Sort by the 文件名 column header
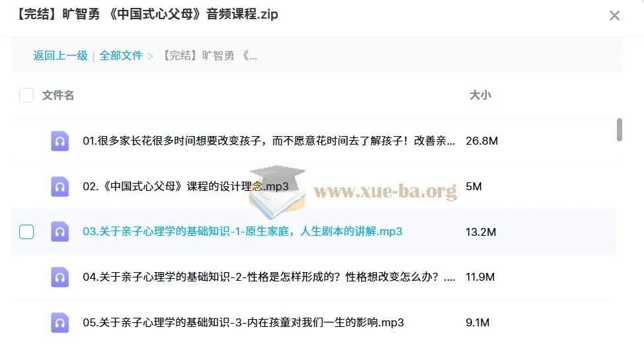 tap(58, 95)
